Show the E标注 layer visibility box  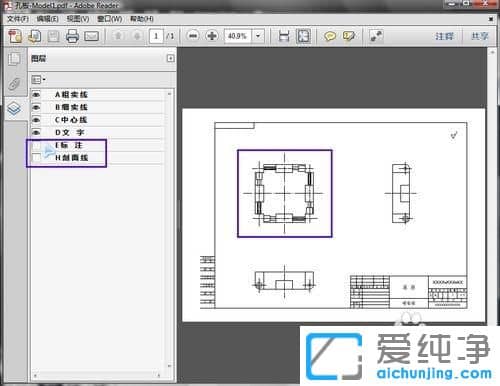[36, 145]
